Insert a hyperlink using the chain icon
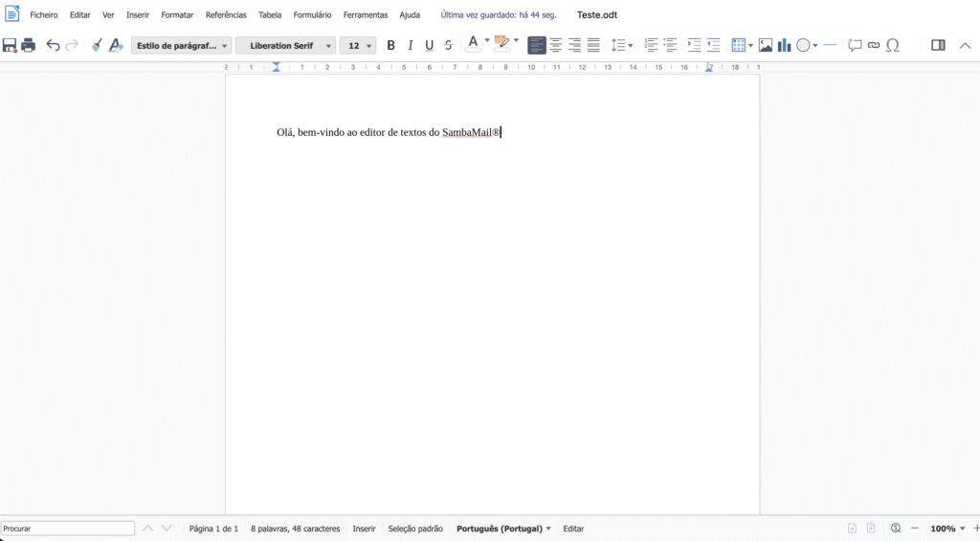This screenshot has height=541, width=980. 873,45
